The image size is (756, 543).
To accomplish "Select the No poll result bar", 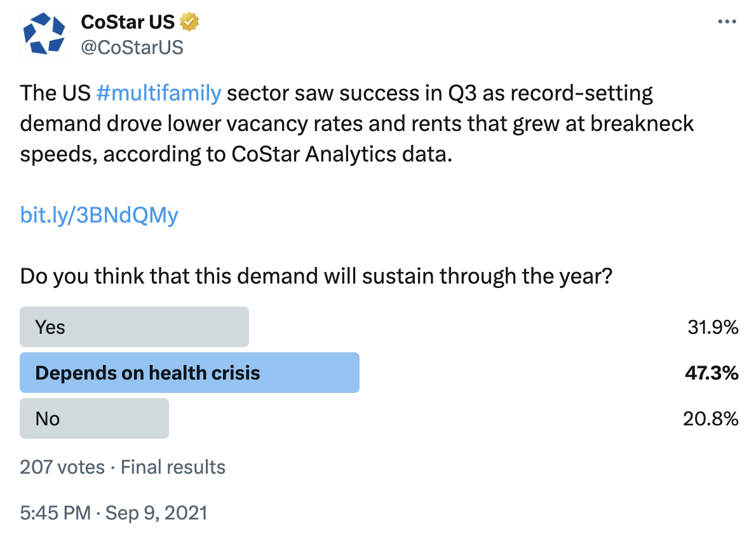I will pos(94,418).
